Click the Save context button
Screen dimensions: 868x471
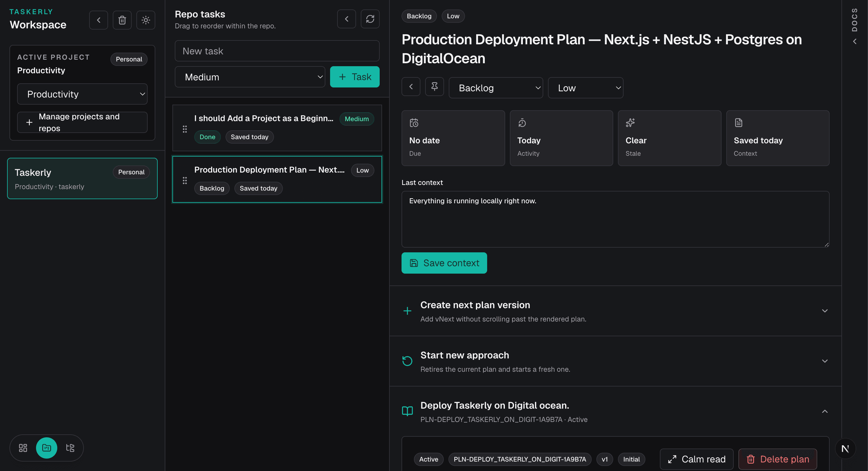[444, 263]
